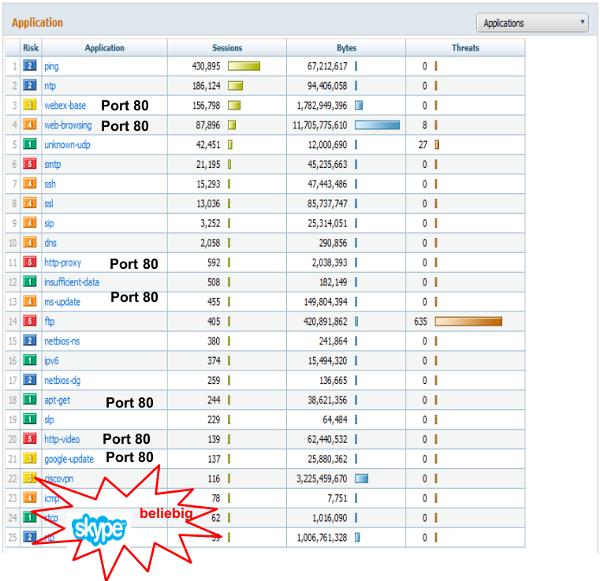600x581 pixels.
Task: Click the web-browsing bytes bar
Action: point(377,125)
